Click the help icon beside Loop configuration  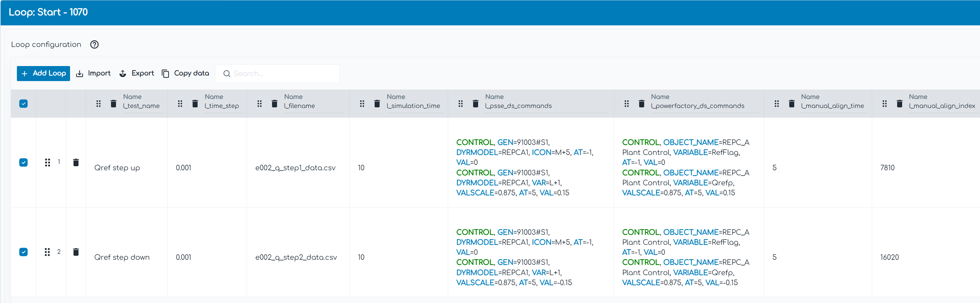point(94,44)
